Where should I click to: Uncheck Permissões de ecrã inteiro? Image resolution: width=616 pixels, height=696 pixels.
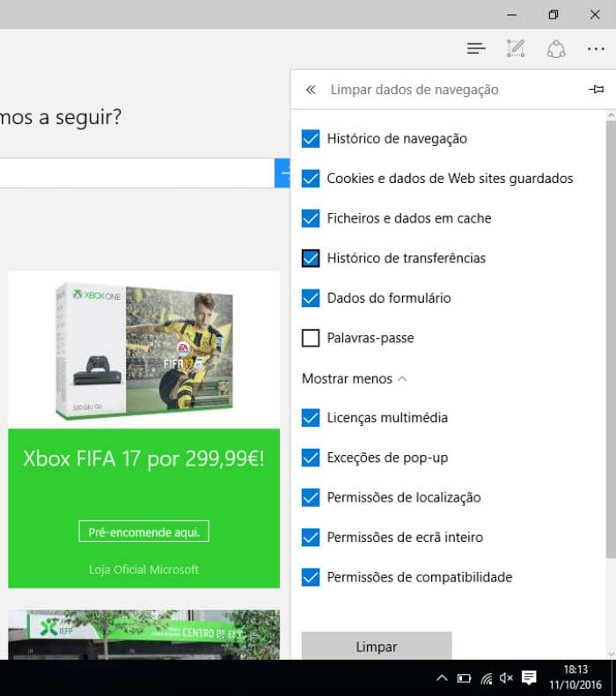point(311,538)
